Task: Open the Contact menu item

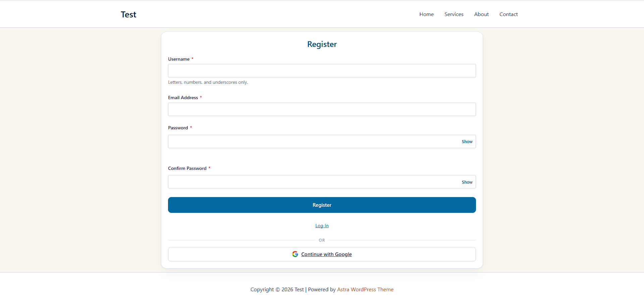Action: (x=508, y=14)
